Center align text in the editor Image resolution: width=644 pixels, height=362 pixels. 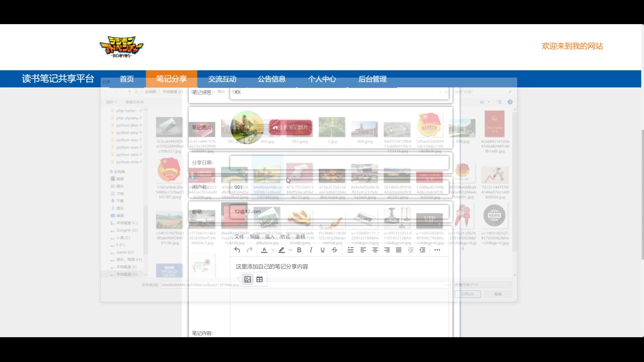click(375, 250)
